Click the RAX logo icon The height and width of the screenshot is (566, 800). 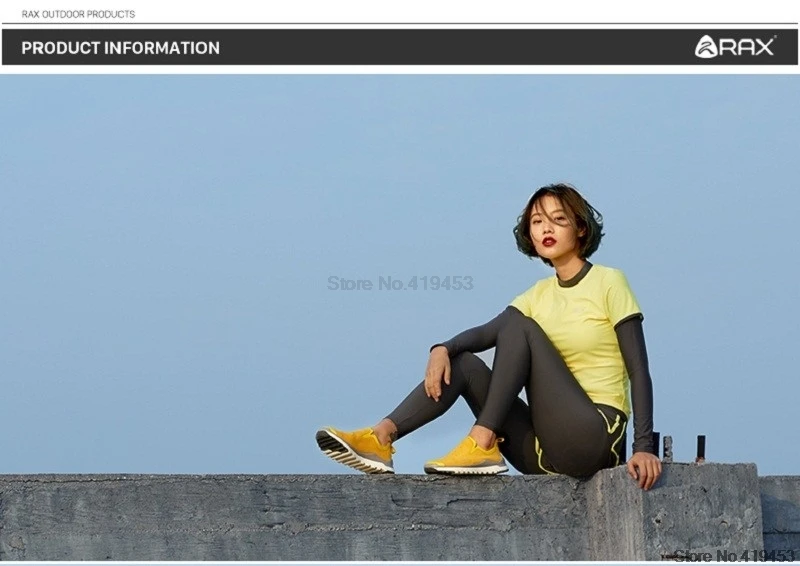click(x=706, y=47)
